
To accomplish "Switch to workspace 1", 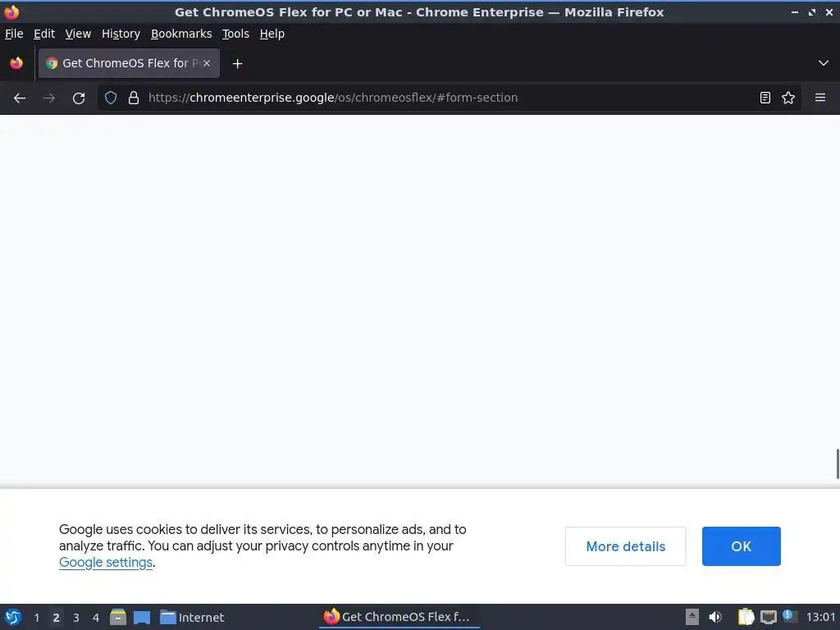I will pos(36,618).
